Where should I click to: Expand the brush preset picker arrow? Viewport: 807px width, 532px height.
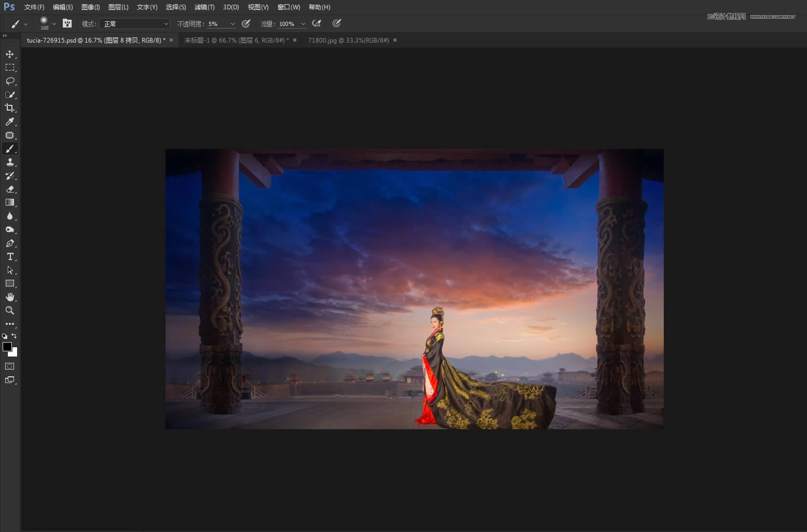coord(54,24)
